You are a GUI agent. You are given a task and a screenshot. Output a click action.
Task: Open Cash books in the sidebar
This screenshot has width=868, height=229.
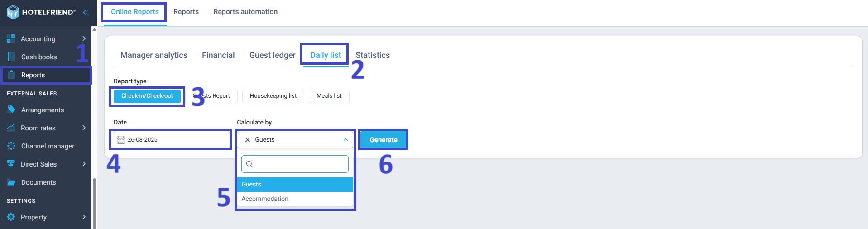coord(39,57)
